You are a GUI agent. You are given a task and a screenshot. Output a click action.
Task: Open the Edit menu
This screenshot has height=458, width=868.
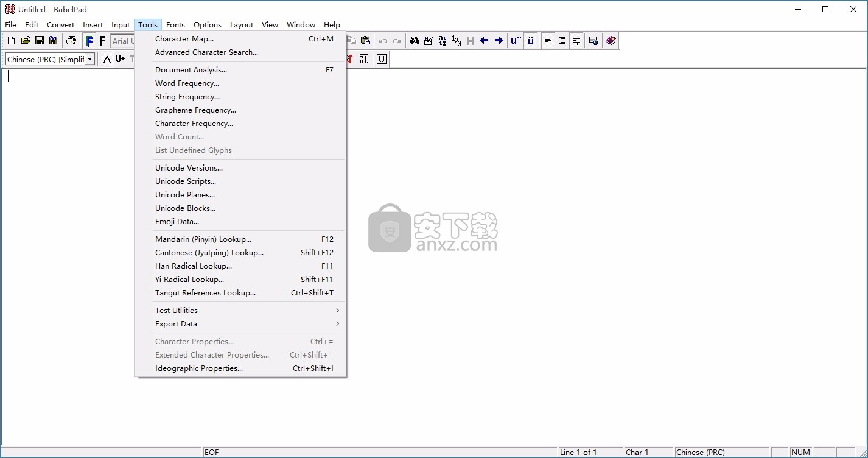pyautogui.click(x=32, y=25)
